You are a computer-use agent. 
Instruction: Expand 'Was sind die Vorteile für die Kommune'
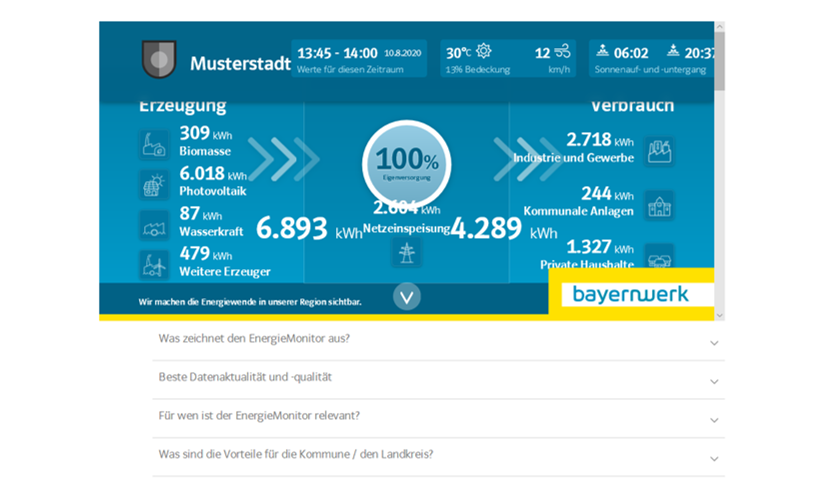point(438,458)
